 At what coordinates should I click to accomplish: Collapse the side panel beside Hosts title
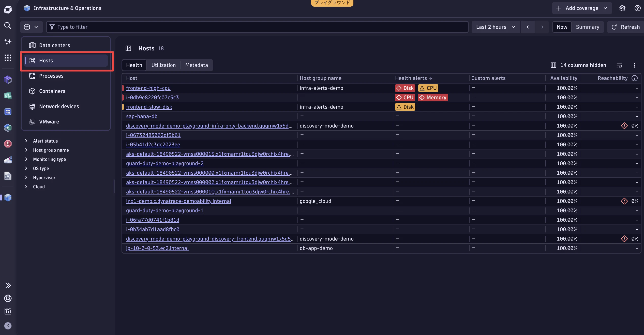(x=128, y=48)
